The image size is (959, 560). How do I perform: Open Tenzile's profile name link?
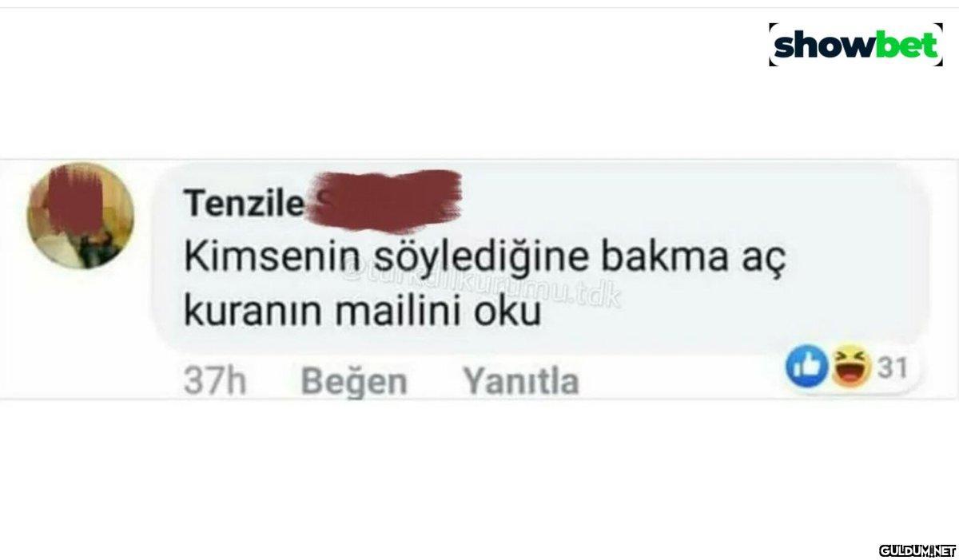(245, 204)
